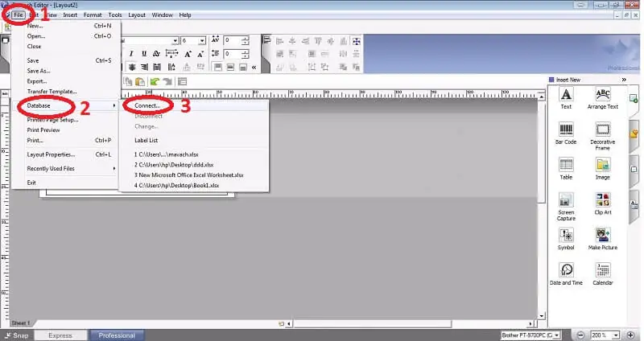
Task: Click the copy icon in toolbar
Action: pyautogui.click(x=128, y=82)
